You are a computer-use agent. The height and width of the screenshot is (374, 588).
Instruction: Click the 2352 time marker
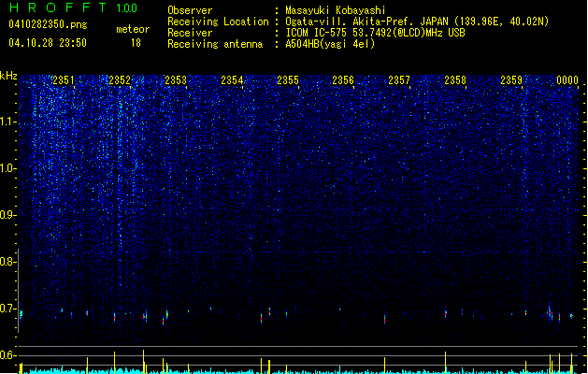tap(120, 79)
